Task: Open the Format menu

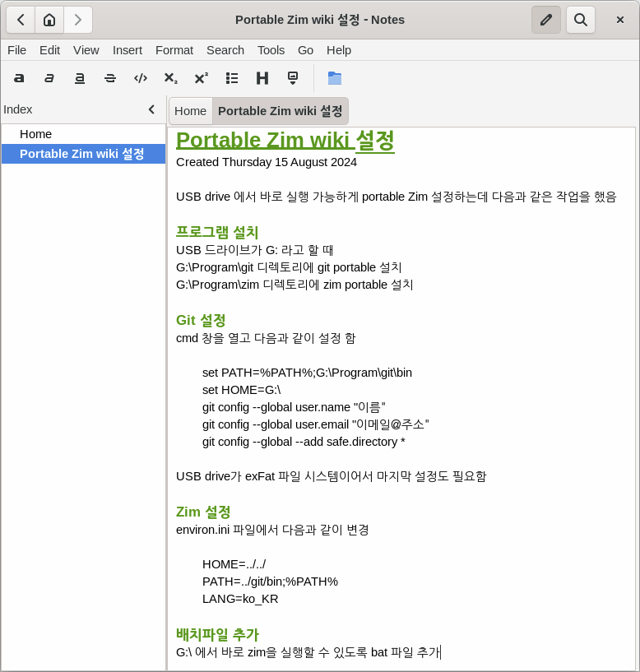Action: coord(174,50)
